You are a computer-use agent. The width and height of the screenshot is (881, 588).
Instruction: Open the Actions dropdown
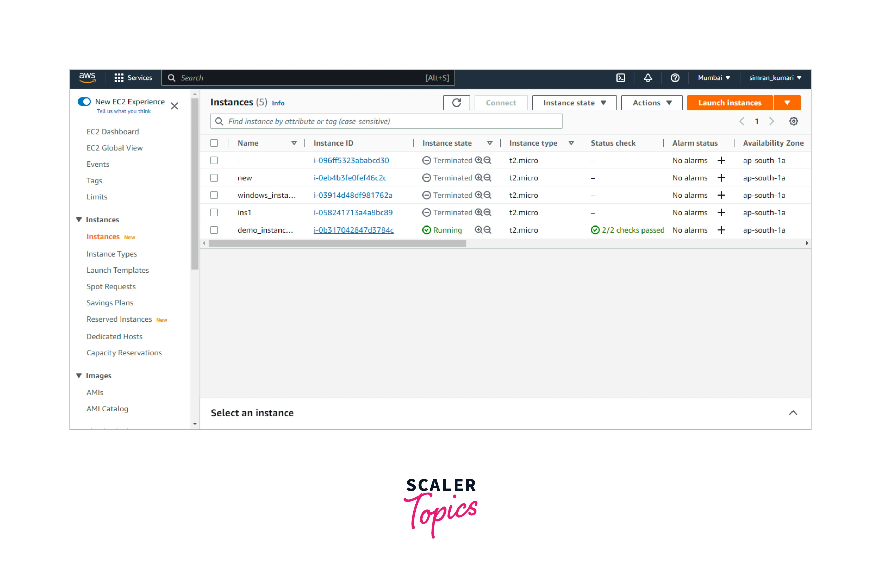[651, 102]
